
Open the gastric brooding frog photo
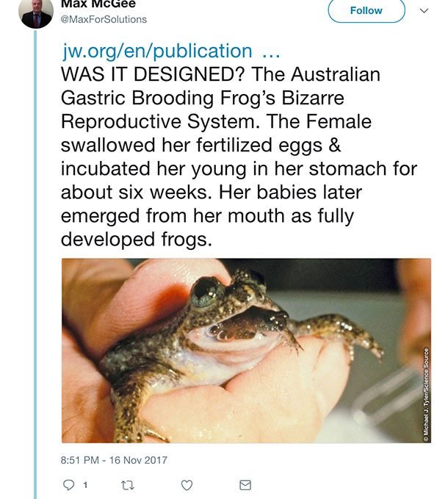[245, 351]
